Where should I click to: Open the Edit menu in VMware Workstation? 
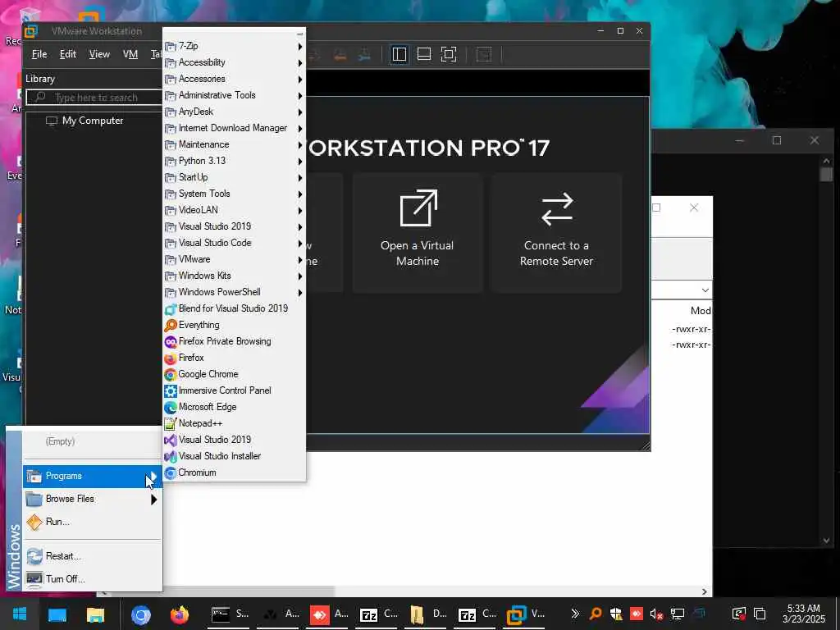67,54
